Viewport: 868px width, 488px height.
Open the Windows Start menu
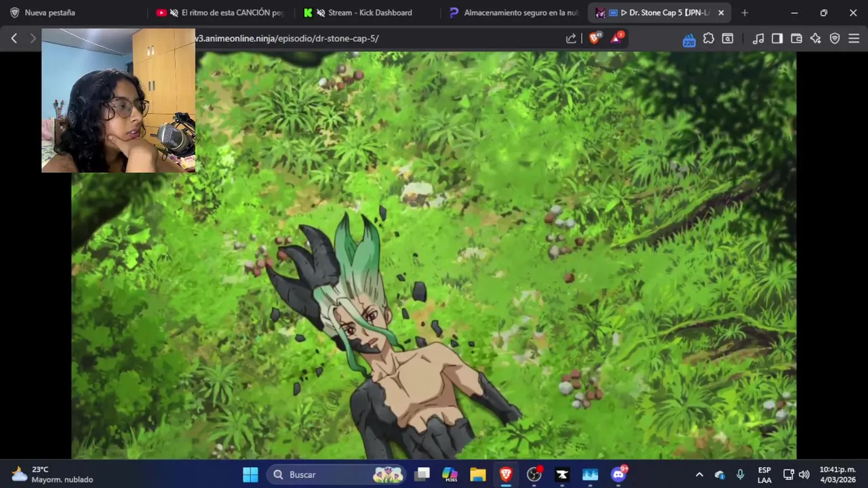250,474
